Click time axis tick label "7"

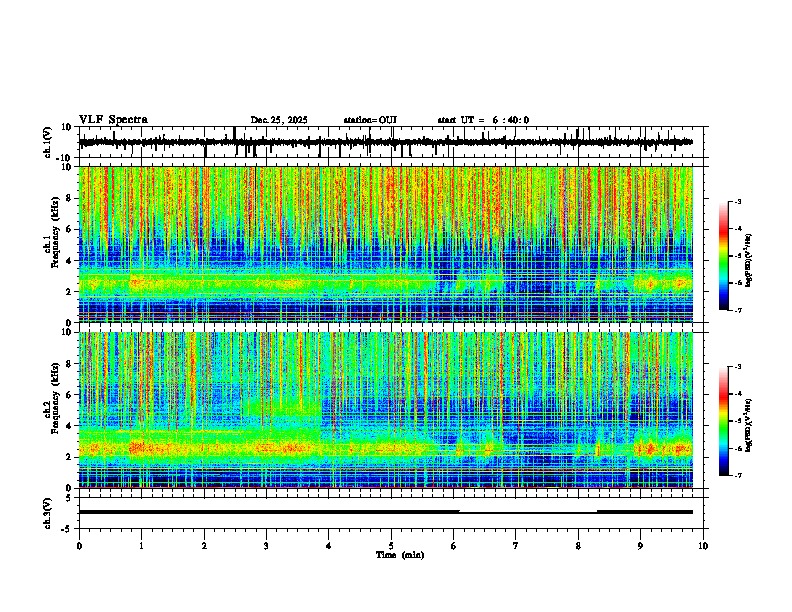point(516,546)
